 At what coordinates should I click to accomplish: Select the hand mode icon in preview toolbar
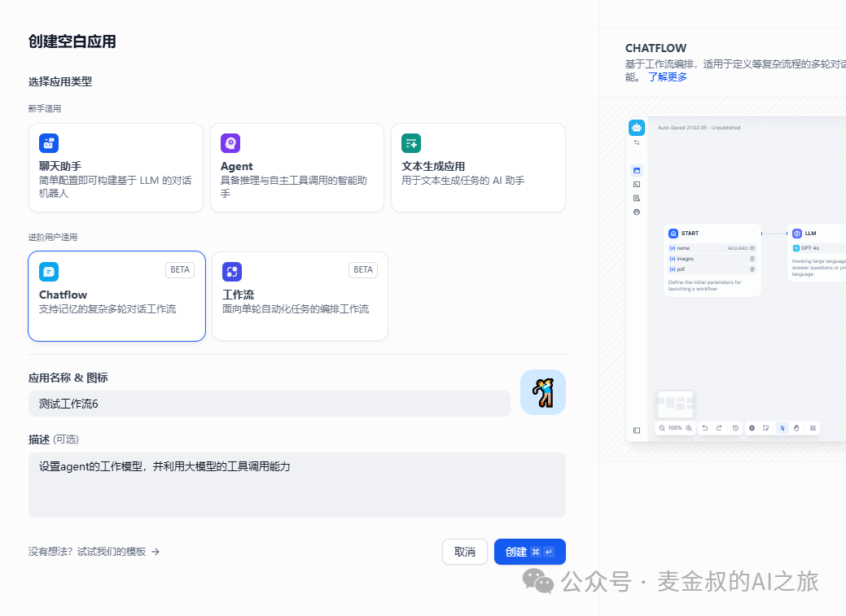(796, 428)
